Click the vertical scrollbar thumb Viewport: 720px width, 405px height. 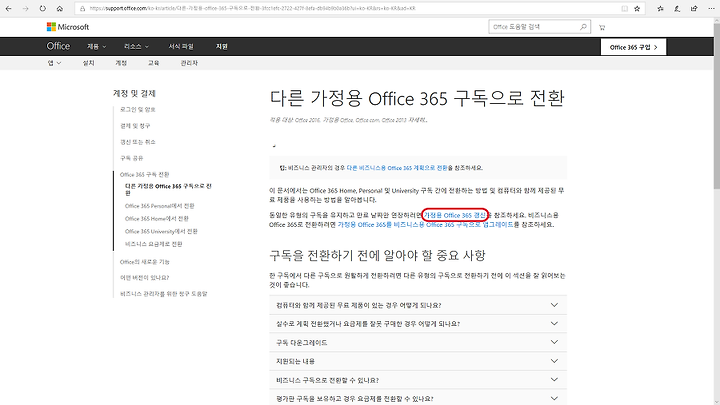(716, 105)
